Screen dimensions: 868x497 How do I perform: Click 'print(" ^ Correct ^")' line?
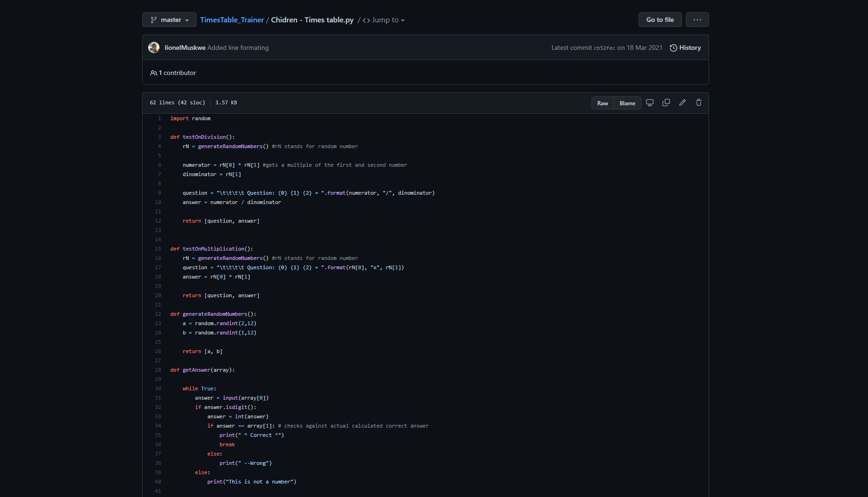[x=252, y=435]
